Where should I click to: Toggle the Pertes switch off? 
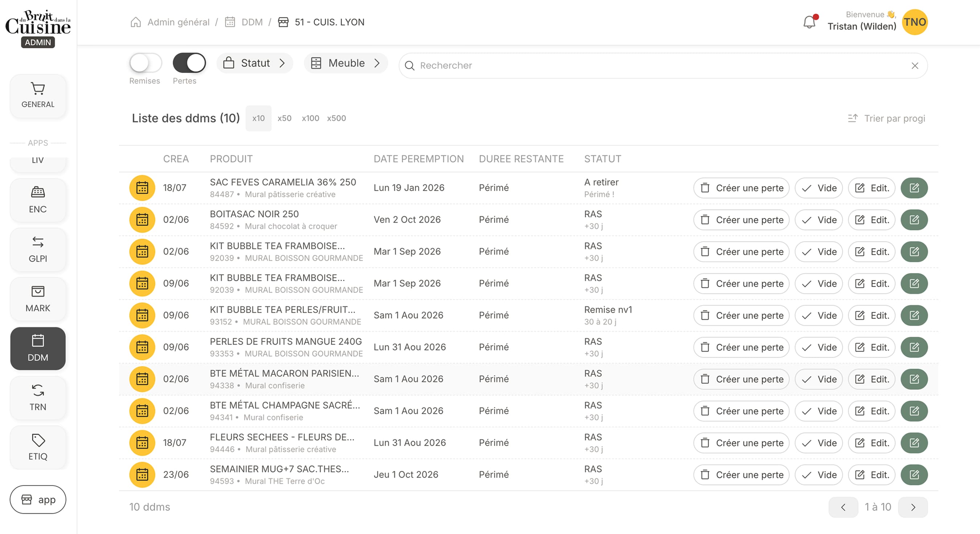189,63
